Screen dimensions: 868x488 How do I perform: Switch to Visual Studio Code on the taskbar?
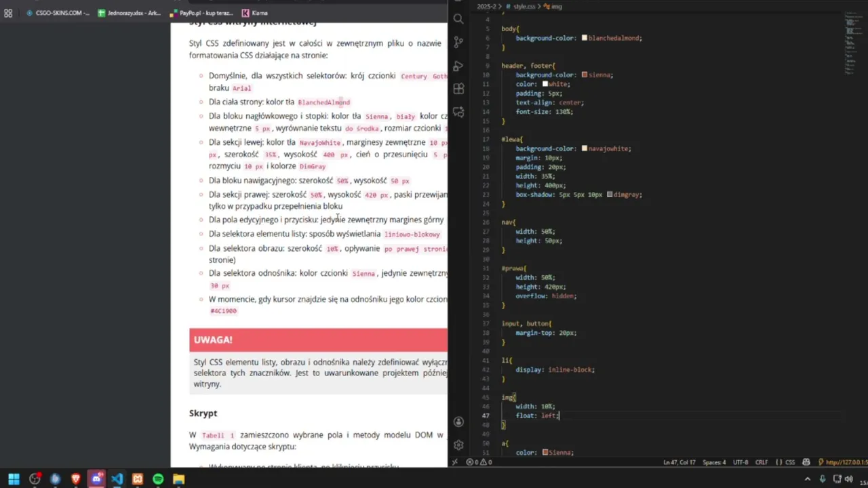pos(117,479)
